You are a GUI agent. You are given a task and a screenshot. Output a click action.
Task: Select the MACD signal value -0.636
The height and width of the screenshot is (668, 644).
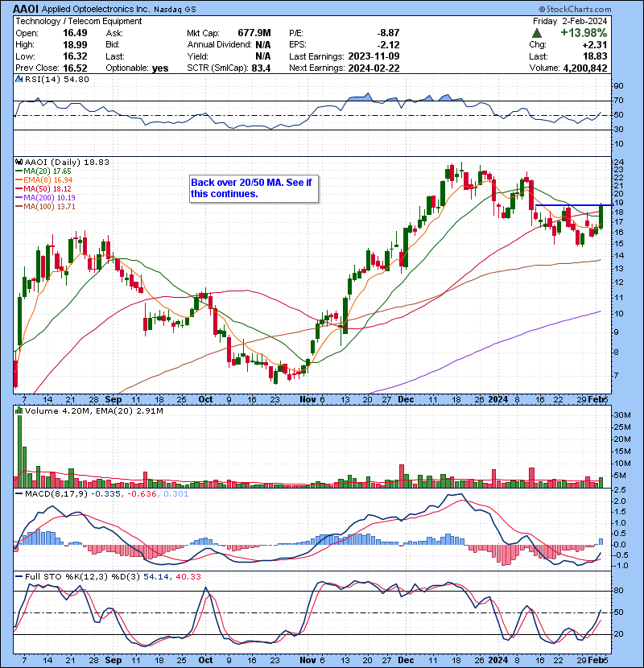tap(141, 494)
